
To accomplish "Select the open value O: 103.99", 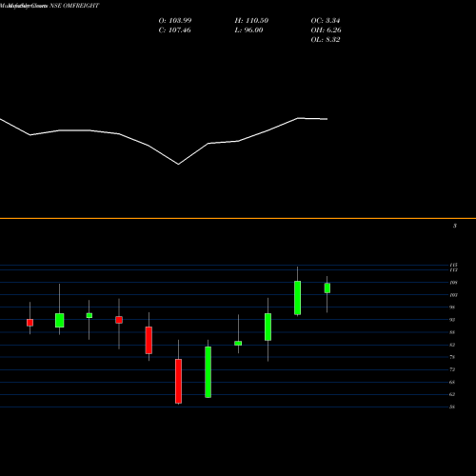I will pos(175,21).
